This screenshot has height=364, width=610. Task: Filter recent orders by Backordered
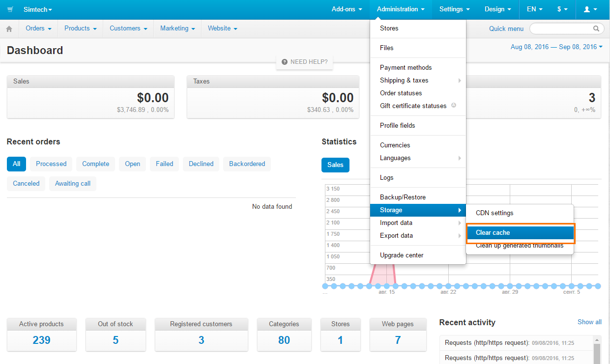coord(247,164)
